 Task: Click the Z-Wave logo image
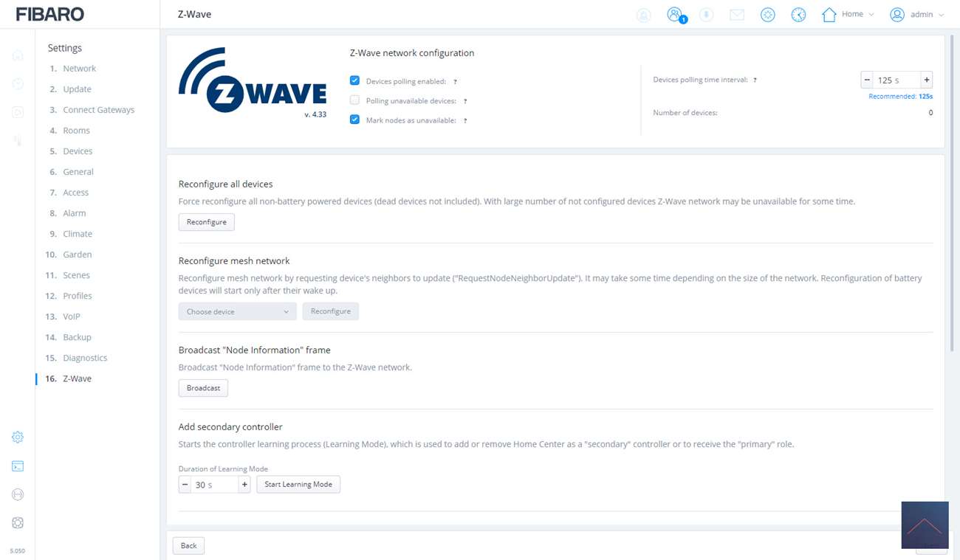(x=253, y=80)
